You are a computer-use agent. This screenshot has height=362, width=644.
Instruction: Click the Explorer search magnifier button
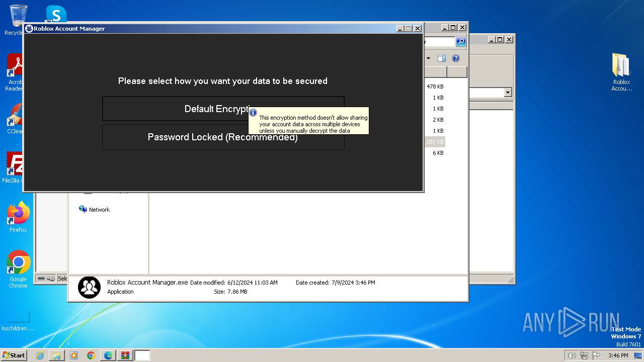coord(461,42)
